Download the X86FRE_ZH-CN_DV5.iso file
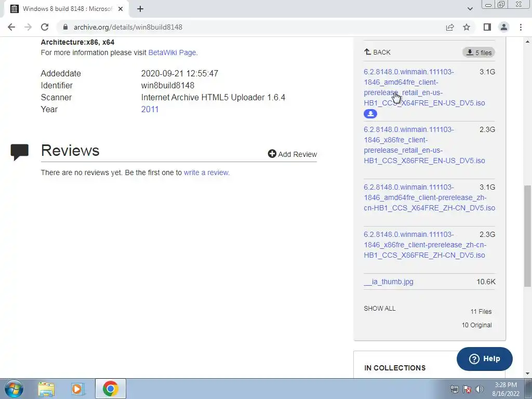This screenshot has height=399, width=532. click(425, 245)
